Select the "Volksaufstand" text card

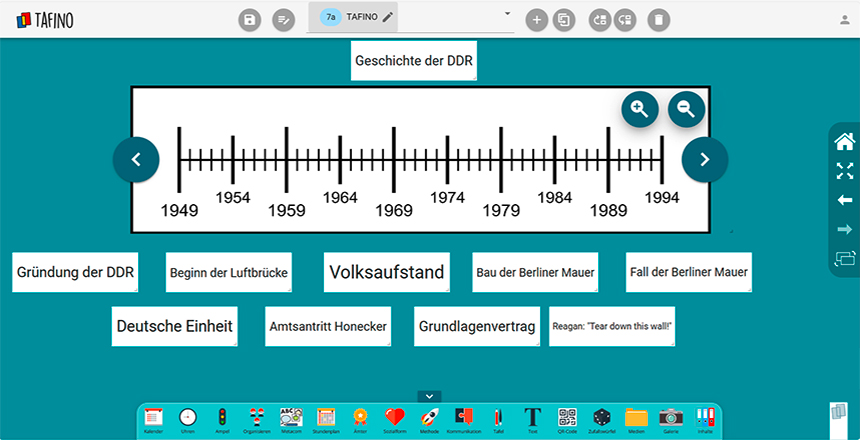(386, 272)
